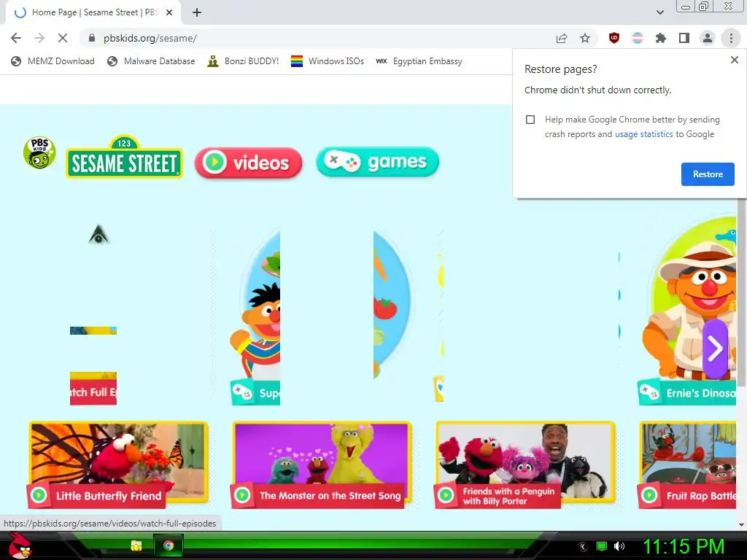Expand hidden tray icons arrow
The image size is (747, 560).
point(583,547)
